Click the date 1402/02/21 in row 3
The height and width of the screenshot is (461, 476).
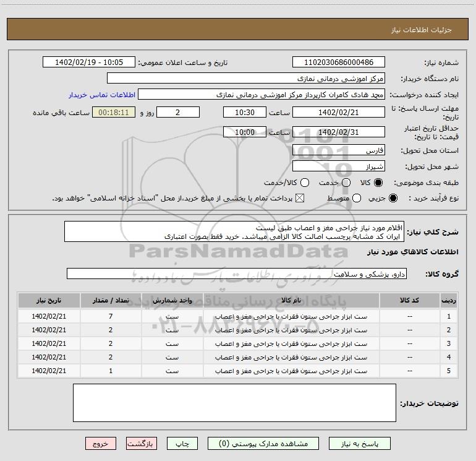tap(49, 343)
